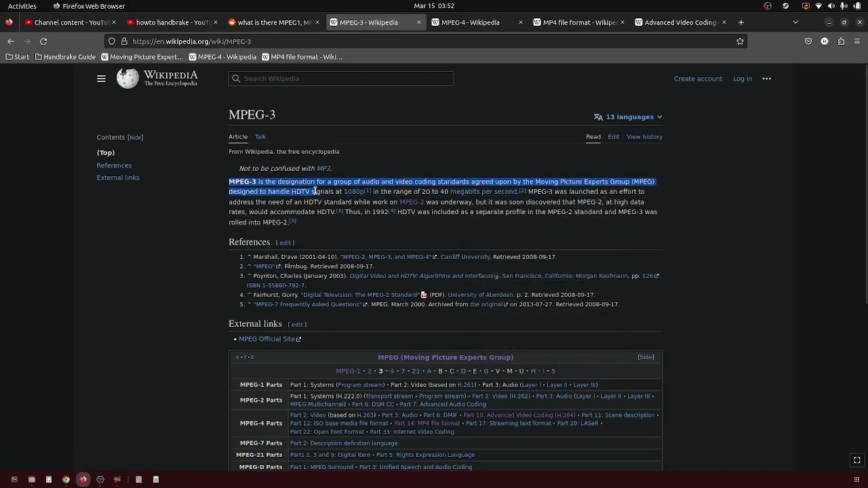Image resolution: width=868 pixels, height=488 pixels.
Task: Open the list all tabs dropdown arrow
Action: (795, 22)
